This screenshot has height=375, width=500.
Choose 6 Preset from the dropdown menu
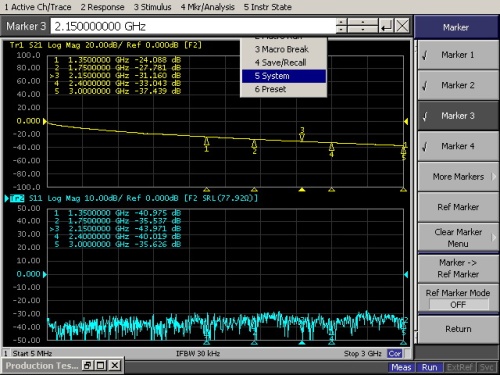284,89
